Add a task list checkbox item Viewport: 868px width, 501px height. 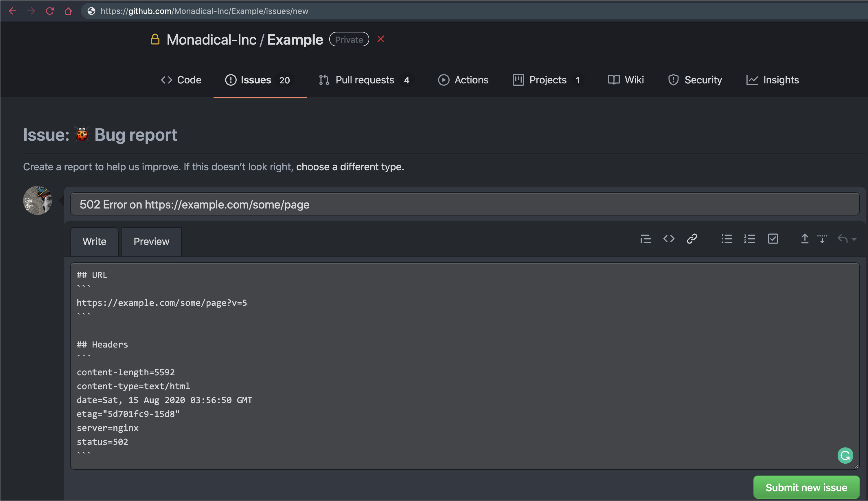pos(773,239)
